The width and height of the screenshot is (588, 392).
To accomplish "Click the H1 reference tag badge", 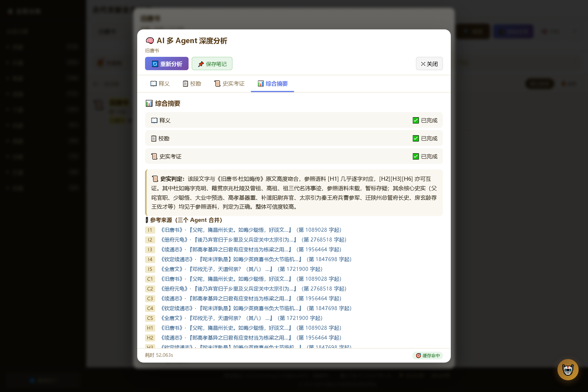I will point(150,328).
